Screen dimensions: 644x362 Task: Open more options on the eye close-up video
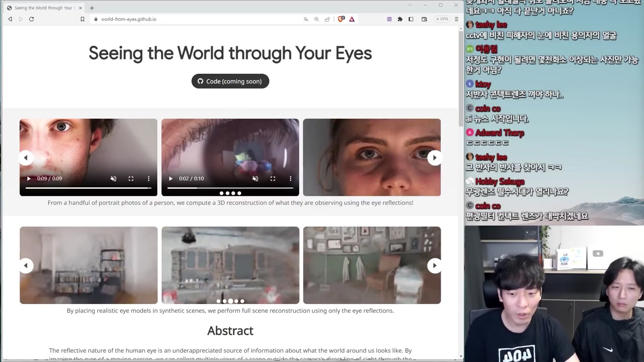(x=290, y=179)
